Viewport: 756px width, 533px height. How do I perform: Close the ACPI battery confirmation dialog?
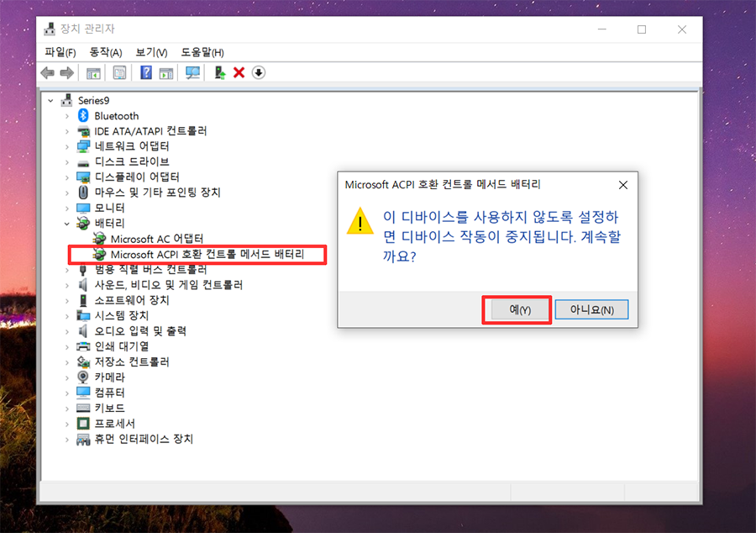point(623,185)
